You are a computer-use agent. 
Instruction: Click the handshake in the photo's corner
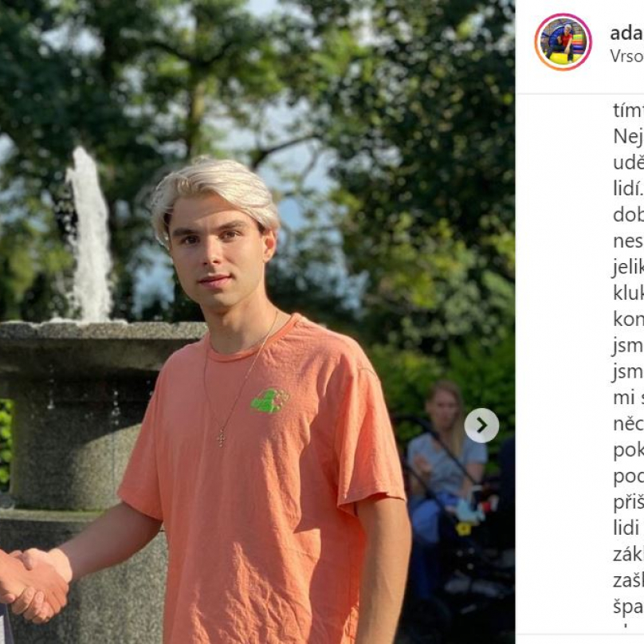coord(35,583)
